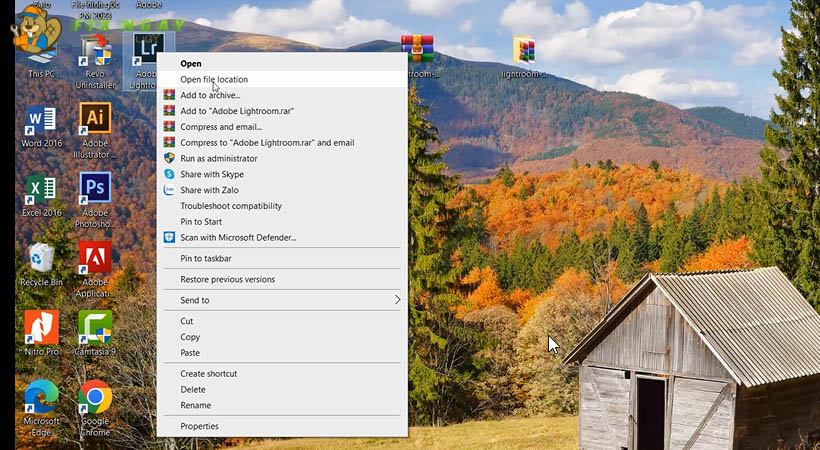820x450 pixels.
Task: Choose Troubleshoot compatibility
Action: click(282, 206)
